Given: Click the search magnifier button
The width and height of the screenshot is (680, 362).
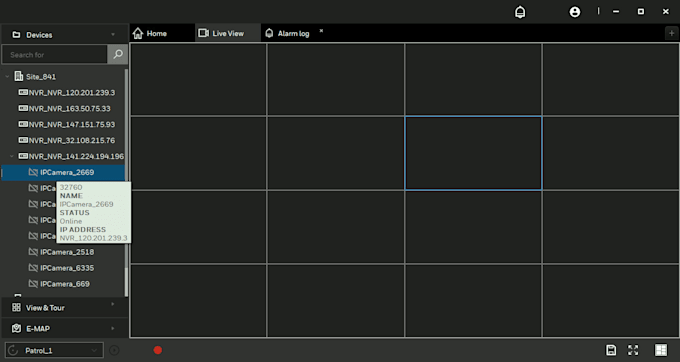Looking at the screenshot, I should coord(118,54).
